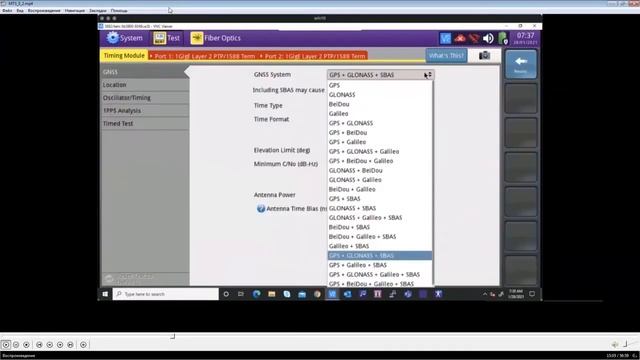Select Galileo + SBAS option
640x360 pixels.
[x=380, y=246]
